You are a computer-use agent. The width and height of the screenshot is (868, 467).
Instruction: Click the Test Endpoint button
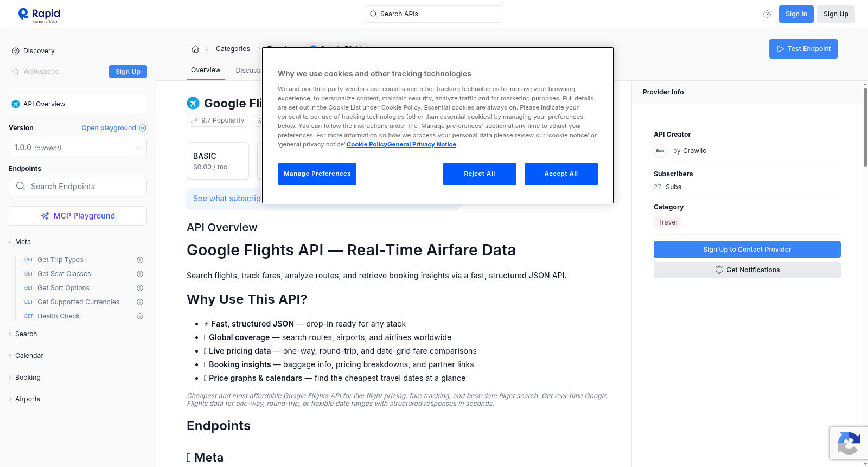point(803,49)
